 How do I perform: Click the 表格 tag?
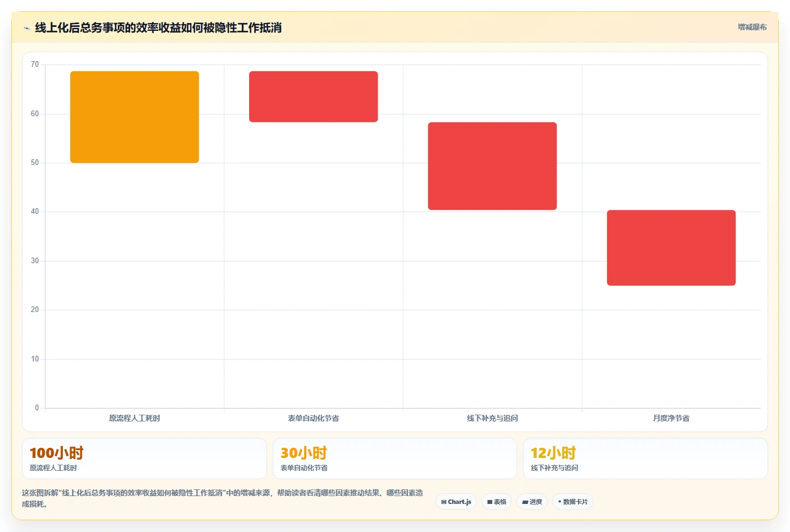pyautogui.click(x=497, y=502)
